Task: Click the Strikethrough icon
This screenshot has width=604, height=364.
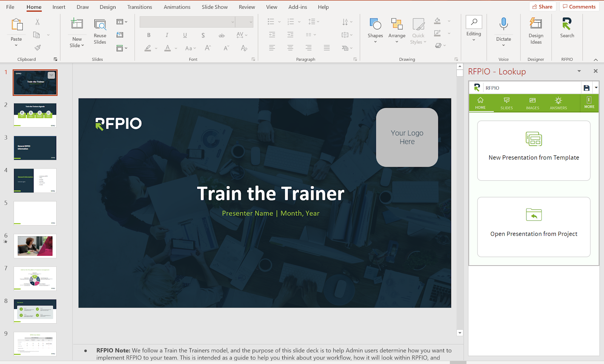Action: coord(222,35)
